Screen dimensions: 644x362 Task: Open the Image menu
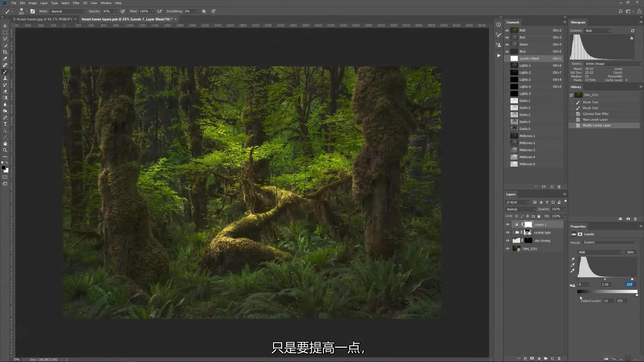tap(32, 3)
